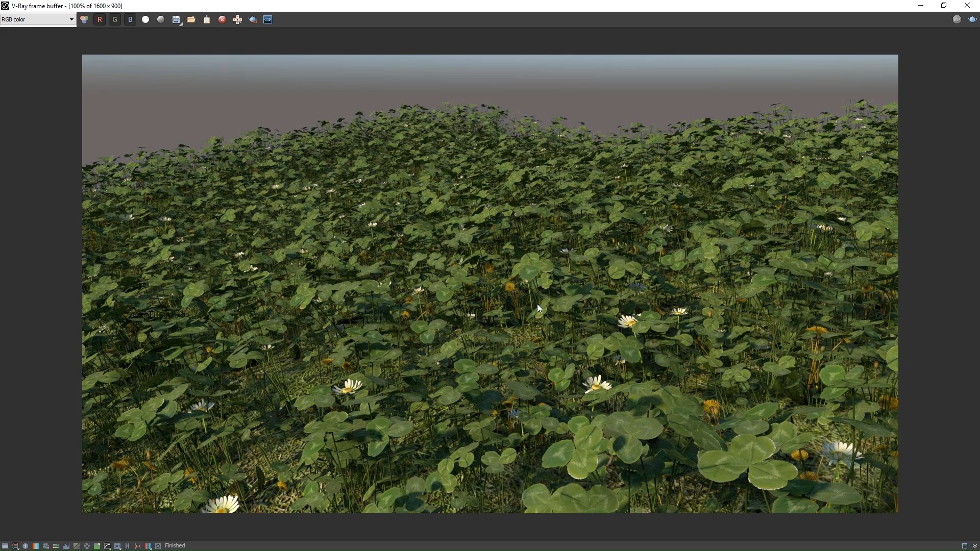Save the rendered image with floppy icon
980x551 pixels.
[x=176, y=19]
